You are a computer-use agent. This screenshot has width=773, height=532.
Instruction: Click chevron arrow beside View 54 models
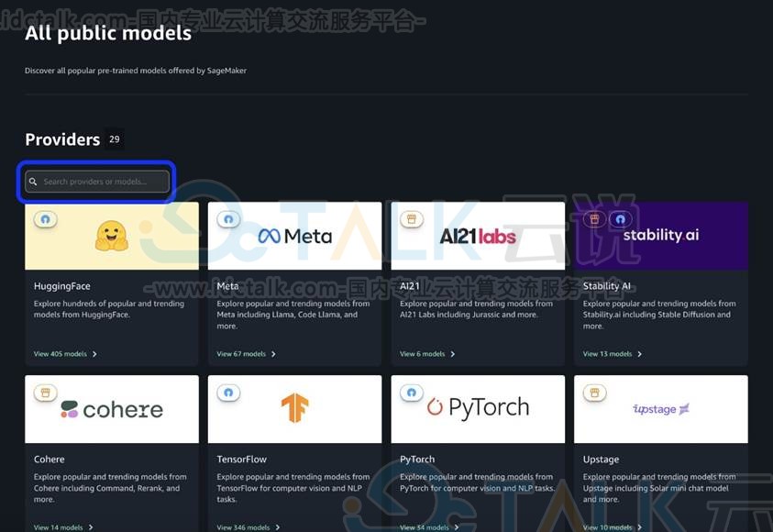(457, 527)
